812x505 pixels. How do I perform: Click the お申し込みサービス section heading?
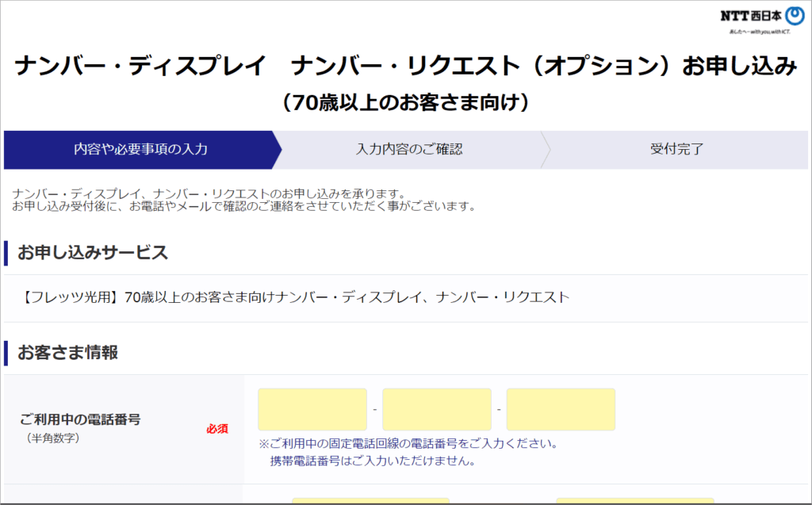pos(93,253)
